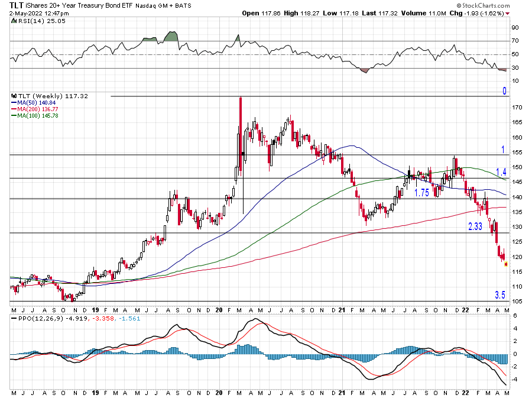Click the 6 label on PPO axis
The width and height of the screenshot is (532, 398).
(515, 316)
